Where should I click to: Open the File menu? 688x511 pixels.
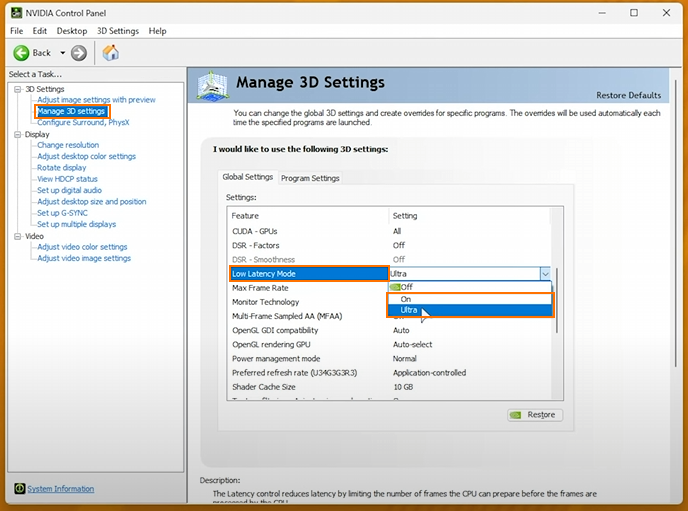(17, 31)
